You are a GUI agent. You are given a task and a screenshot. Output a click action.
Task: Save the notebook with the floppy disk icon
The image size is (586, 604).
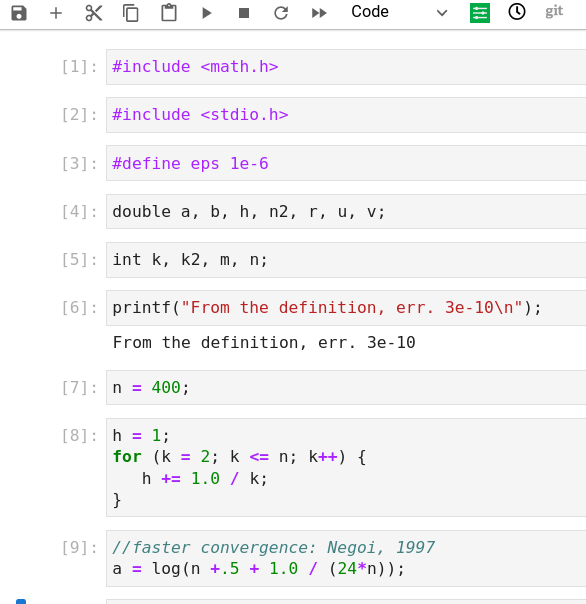pyautogui.click(x=19, y=13)
